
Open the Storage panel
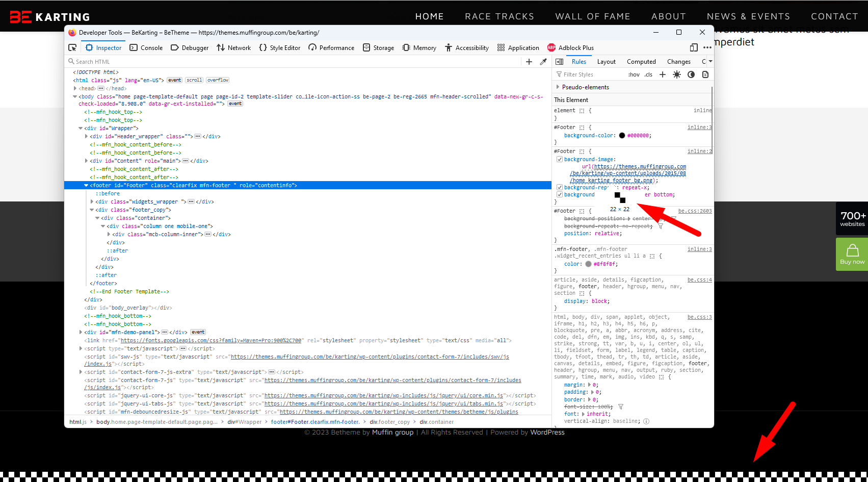pos(378,47)
